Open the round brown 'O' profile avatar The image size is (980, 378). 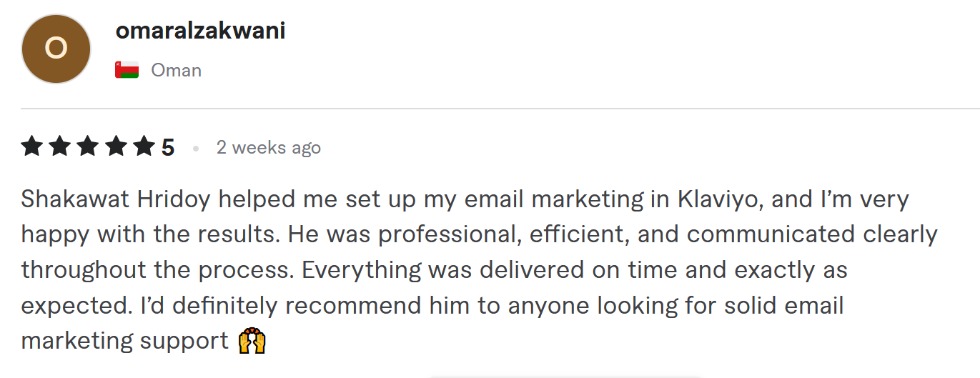[56, 49]
